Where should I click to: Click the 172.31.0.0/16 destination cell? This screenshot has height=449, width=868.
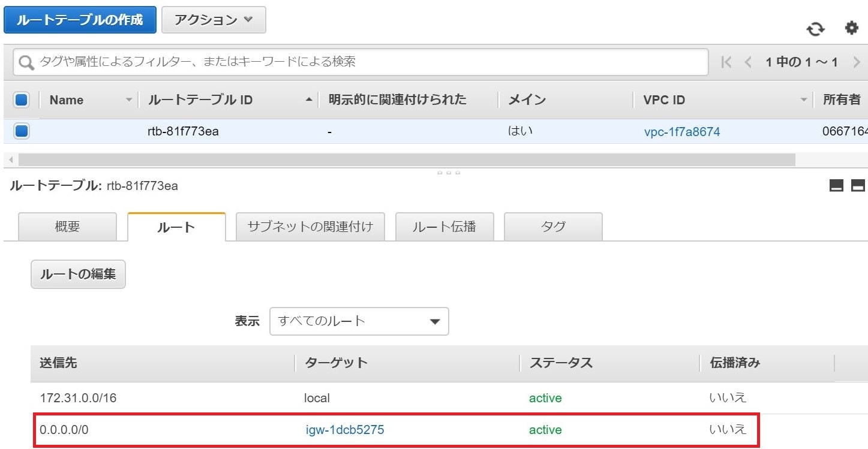point(78,398)
